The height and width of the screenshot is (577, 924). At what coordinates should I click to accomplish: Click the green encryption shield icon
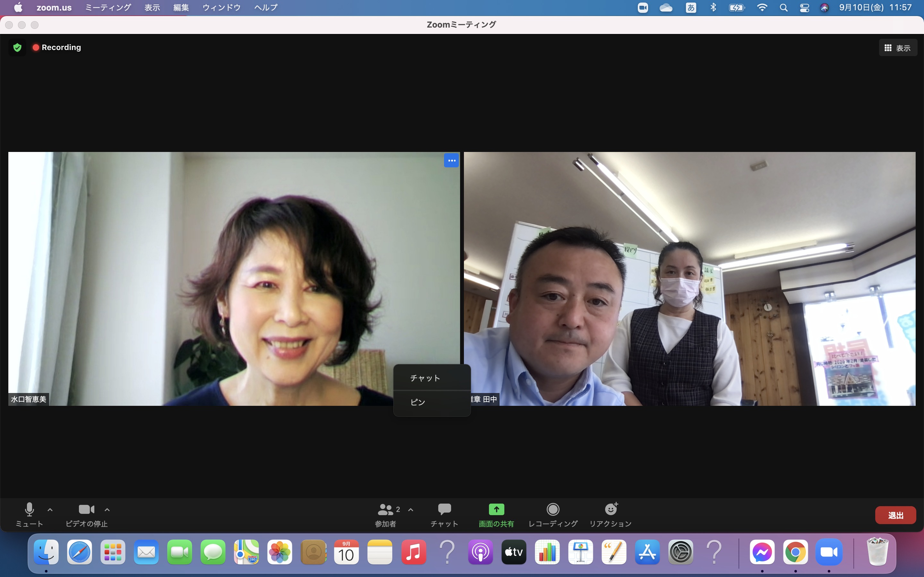pos(17,47)
